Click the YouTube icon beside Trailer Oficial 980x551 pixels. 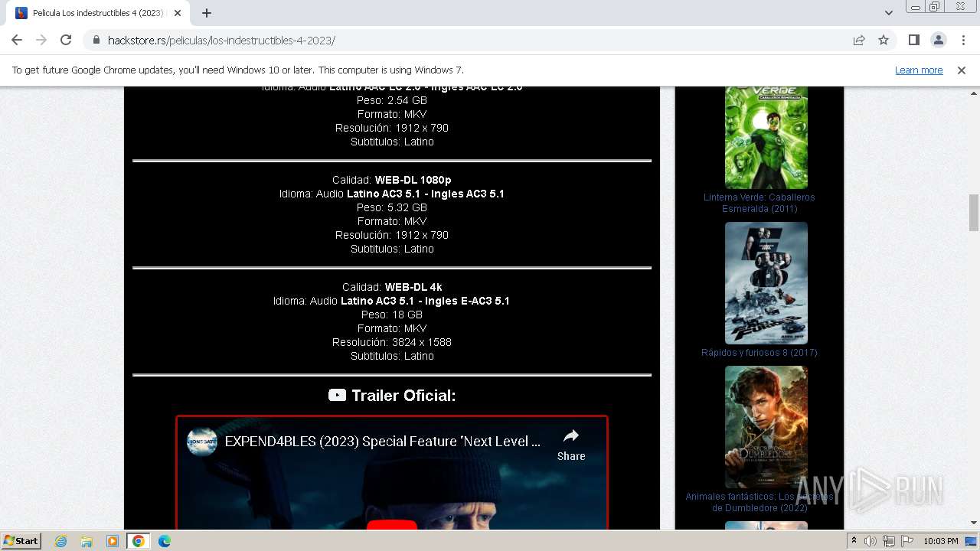pyautogui.click(x=337, y=396)
